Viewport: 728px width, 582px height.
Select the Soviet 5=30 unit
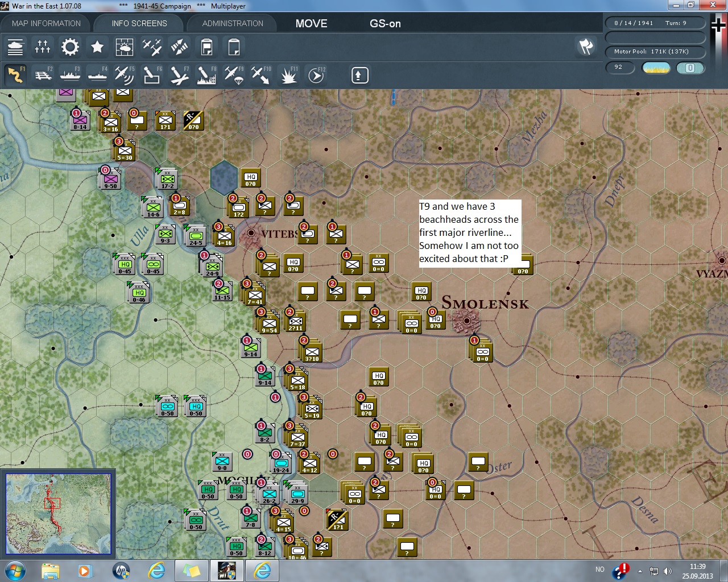coord(125,150)
